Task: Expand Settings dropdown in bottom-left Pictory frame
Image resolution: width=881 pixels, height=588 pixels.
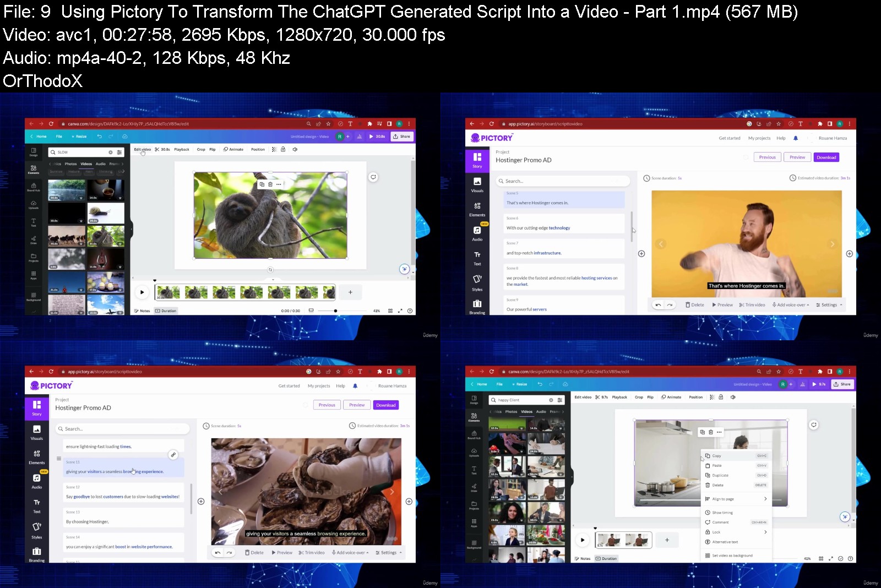Action: pos(389,552)
